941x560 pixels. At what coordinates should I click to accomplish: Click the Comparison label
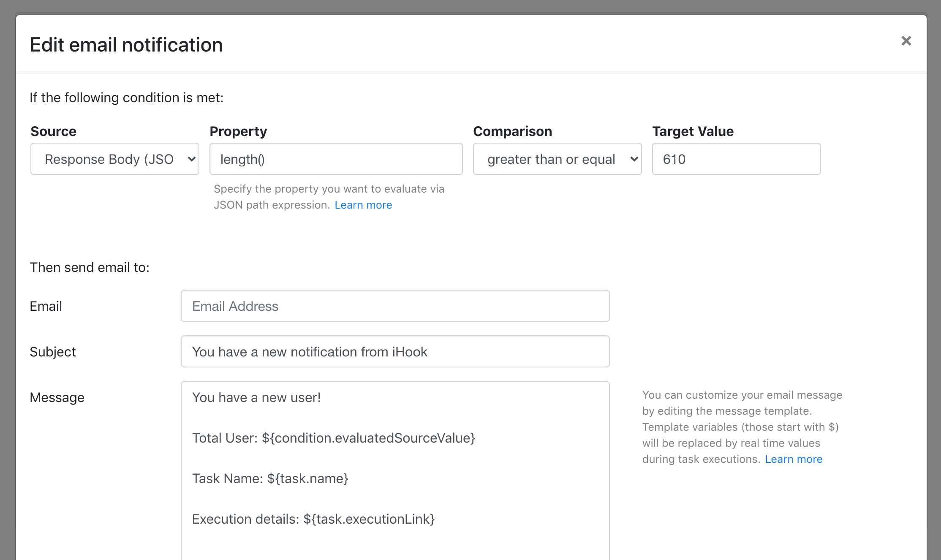[512, 131]
